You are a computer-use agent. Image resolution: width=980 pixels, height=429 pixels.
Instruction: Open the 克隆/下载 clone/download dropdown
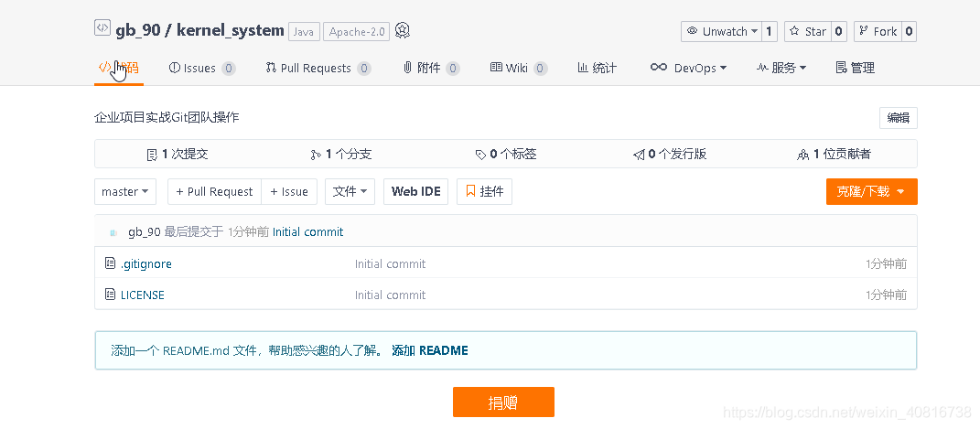[871, 192]
